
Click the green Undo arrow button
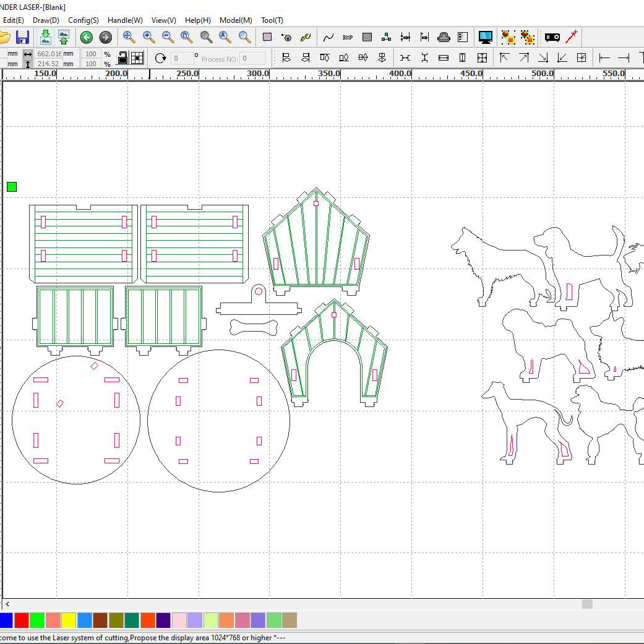tap(86, 37)
